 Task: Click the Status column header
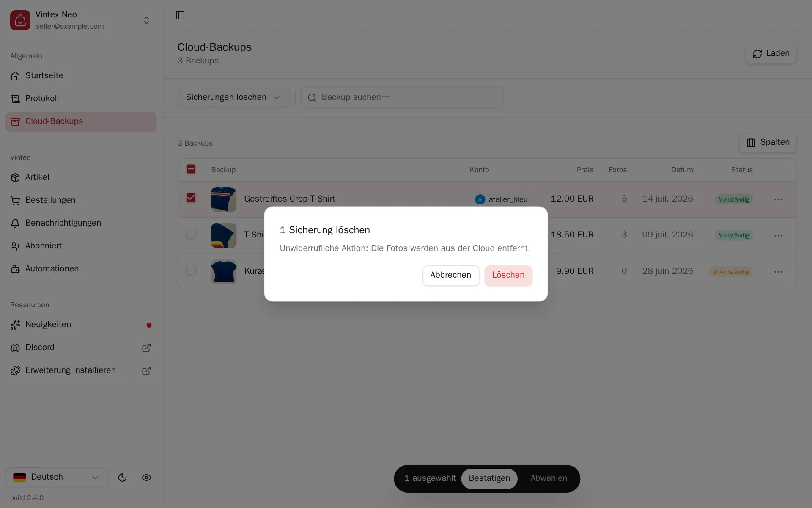pyautogui.click(x=742, y=170)
